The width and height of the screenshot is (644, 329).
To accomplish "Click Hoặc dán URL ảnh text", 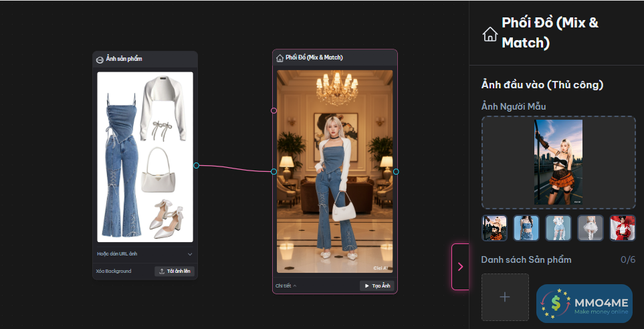I will [x=117, y=254].
